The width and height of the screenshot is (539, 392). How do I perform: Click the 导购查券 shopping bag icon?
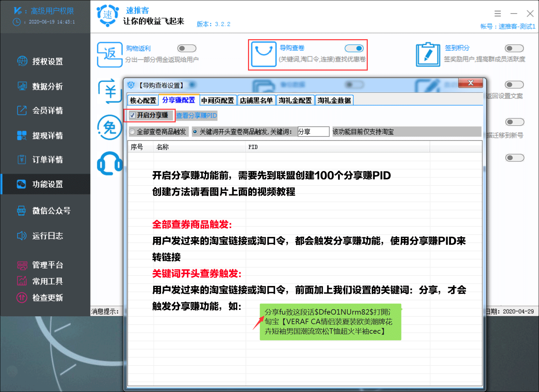[264, 54]
